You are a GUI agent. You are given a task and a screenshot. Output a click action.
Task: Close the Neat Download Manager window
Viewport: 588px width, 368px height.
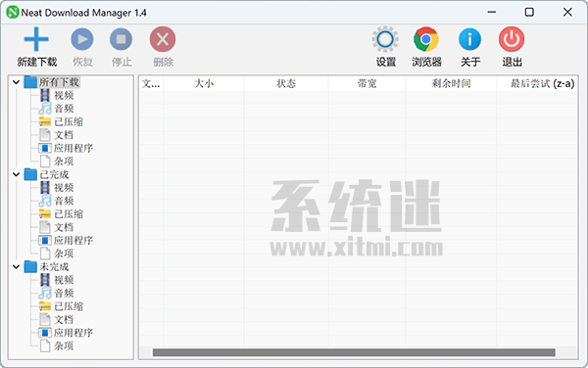click(x=567, y=12)
